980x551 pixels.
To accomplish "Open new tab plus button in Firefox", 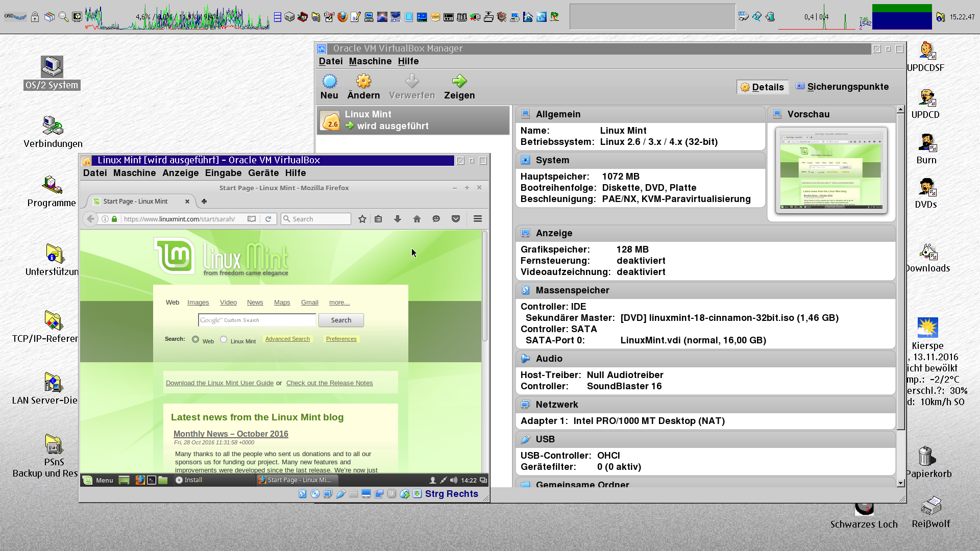I will (204, 202).
